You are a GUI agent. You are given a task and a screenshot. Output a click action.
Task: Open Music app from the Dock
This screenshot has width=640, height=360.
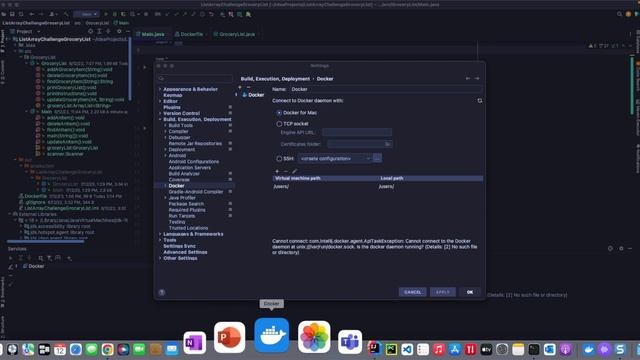click(x=439, y=349)
